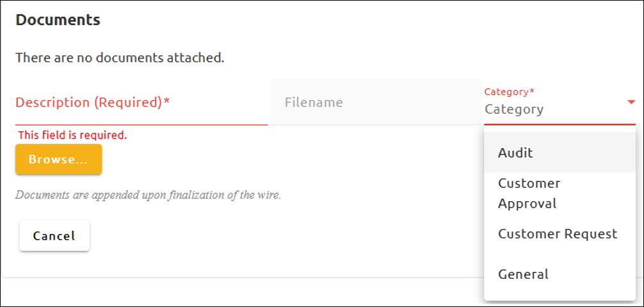Click the asterisk after Description (Required)

coord(166,103)
